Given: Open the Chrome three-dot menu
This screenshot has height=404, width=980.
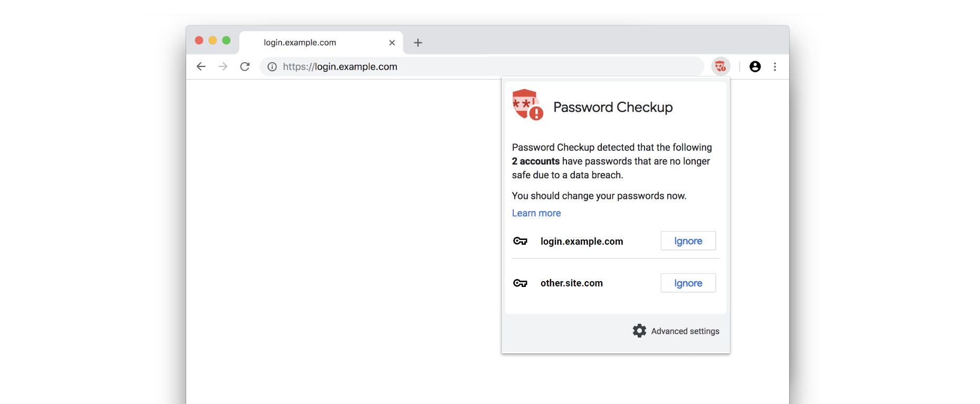Looking at the screenshot, I should pyautogui.click(x=775, y=66).
